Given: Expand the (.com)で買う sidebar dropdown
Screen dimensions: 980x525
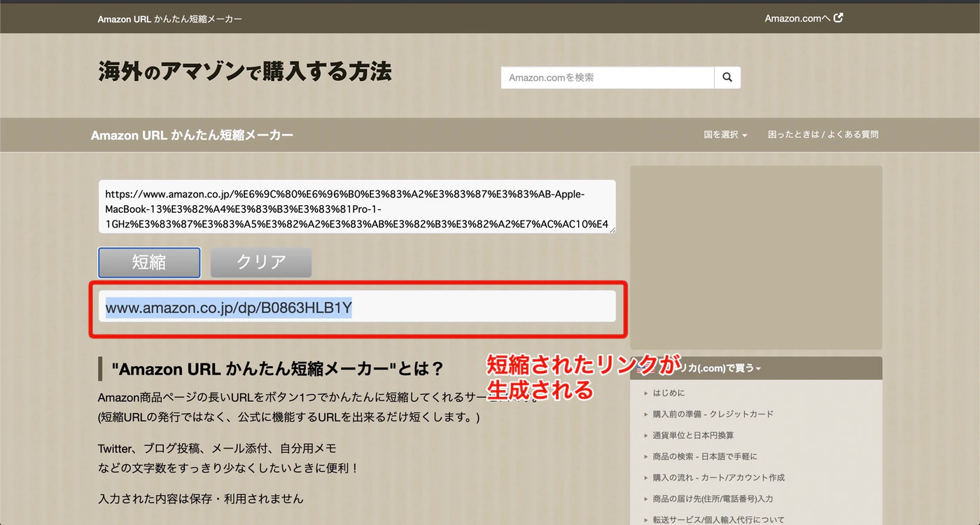Looking at the screenshot, I should 756,368.
